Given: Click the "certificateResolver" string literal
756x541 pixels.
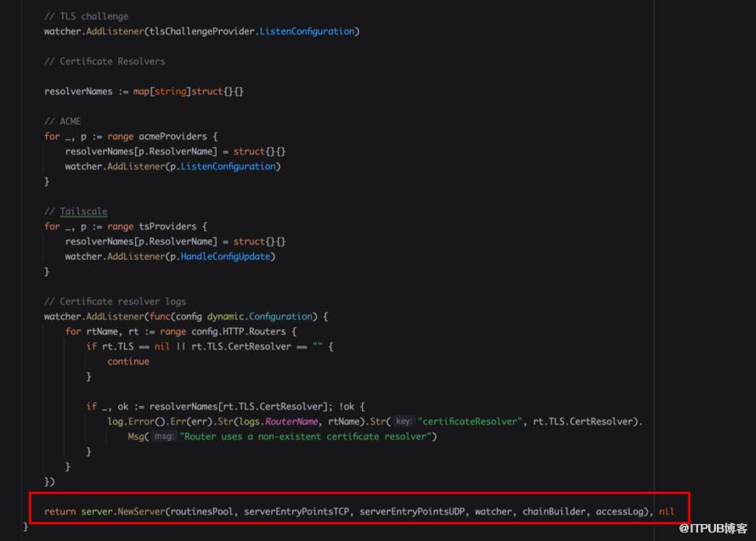Looking at the screenshot, I should [x=470, y=421].
